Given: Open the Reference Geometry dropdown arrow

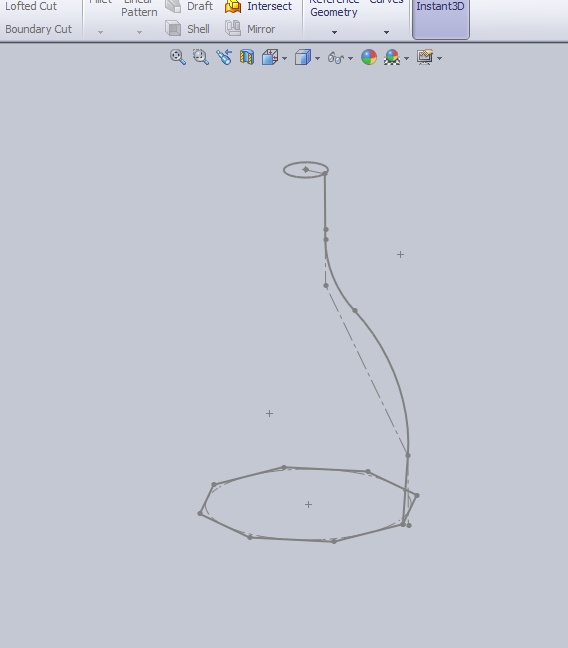Looking at the screenshot, I should tap(334, 32).
